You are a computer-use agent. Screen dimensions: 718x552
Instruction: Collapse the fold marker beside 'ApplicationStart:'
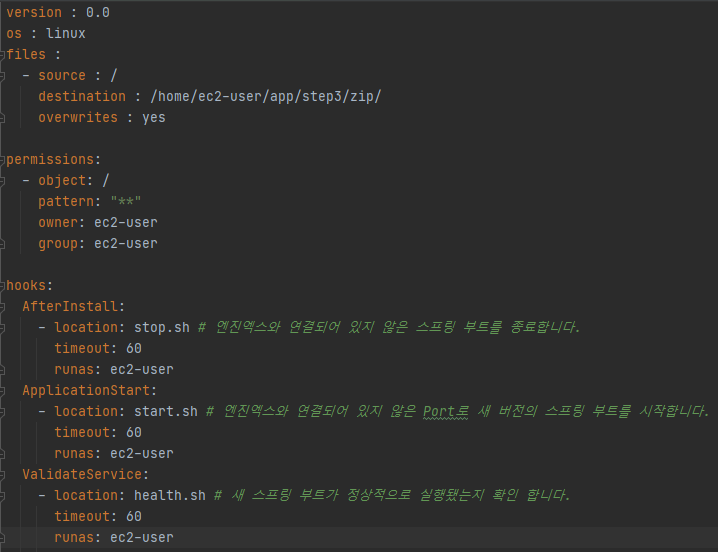pos(2,391)
